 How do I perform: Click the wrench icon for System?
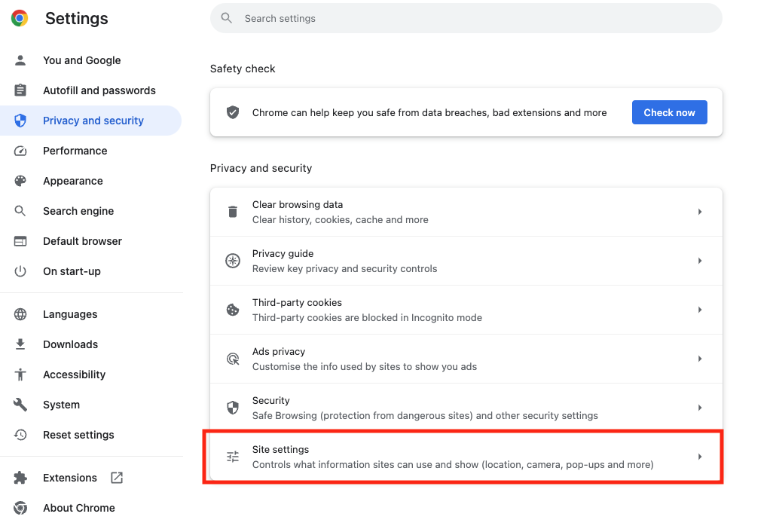(x=20, y=405)
